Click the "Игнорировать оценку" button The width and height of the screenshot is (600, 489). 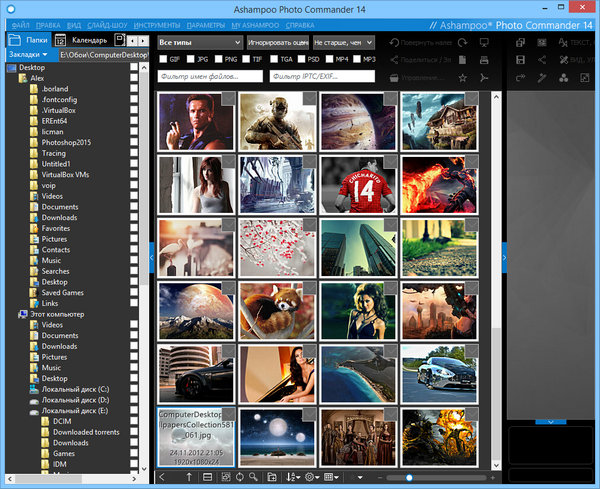point(278,43)
